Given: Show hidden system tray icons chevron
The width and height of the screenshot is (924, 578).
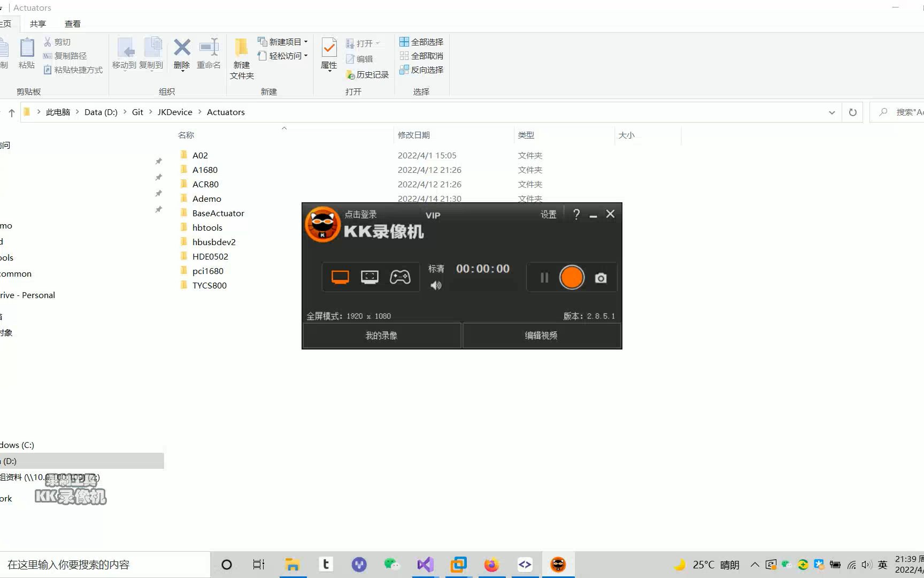Looking at the screenshot, I should 755,565.
